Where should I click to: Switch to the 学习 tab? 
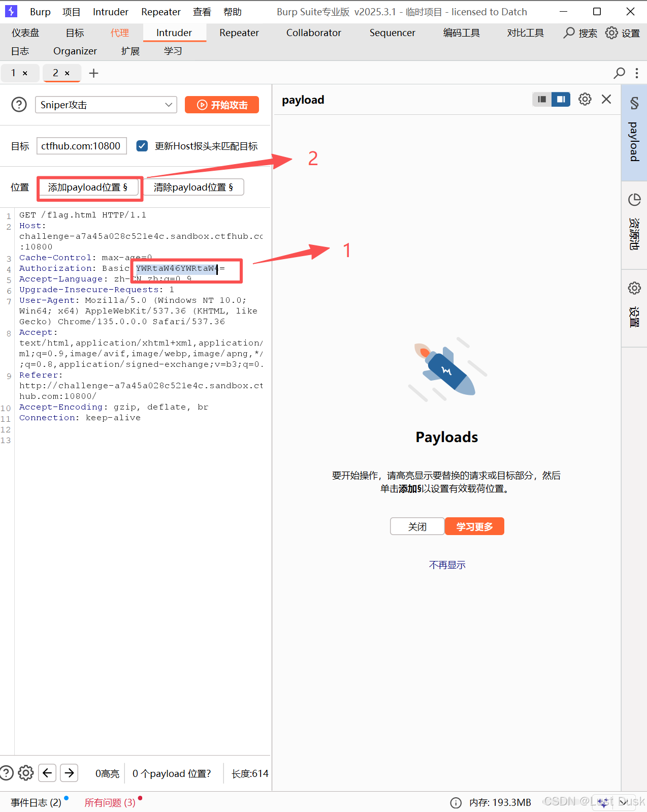pyautogui.click(x=173, y=51)
